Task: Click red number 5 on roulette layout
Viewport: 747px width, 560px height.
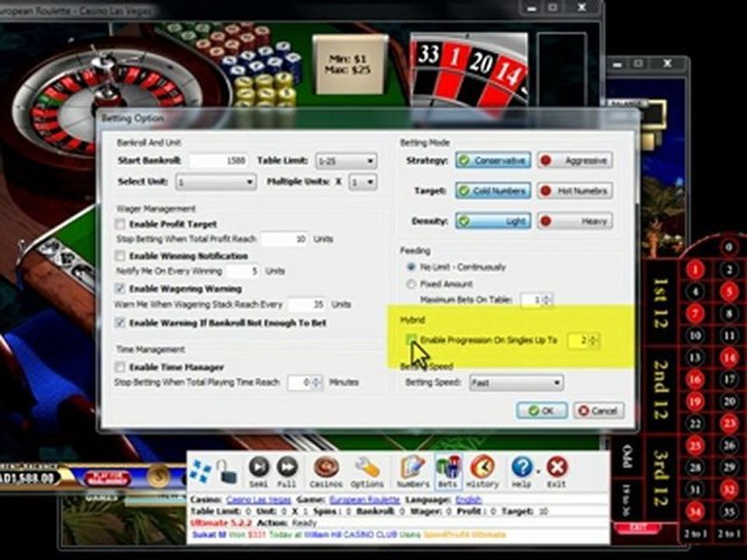Action: click(x=728, y=291)
